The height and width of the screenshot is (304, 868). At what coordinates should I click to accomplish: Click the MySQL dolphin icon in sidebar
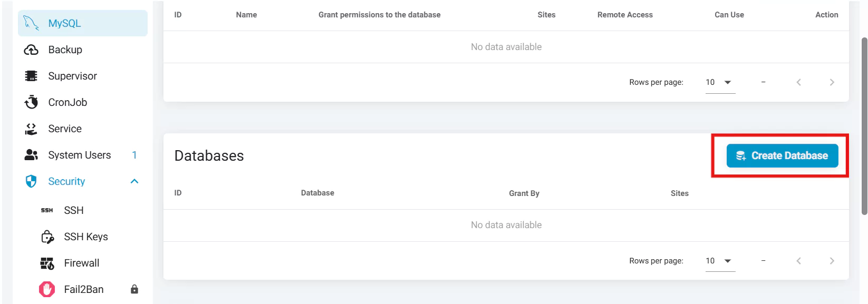31,23
